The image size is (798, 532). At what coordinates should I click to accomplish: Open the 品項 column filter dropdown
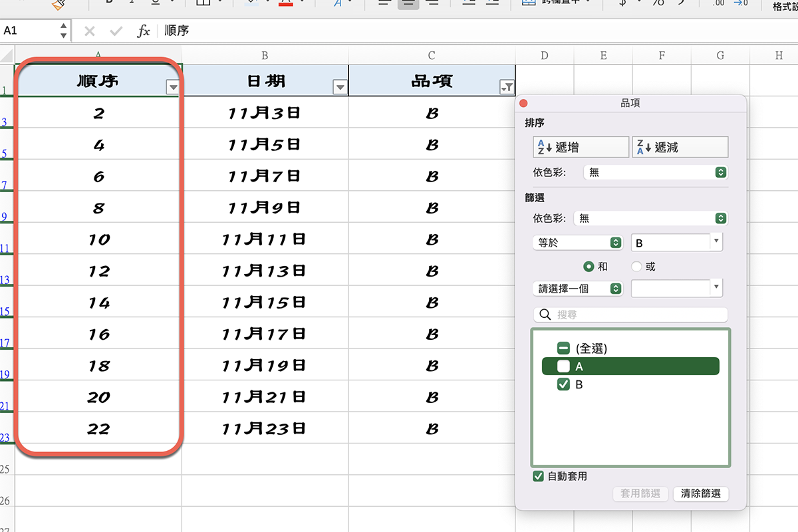click(507, 87)
